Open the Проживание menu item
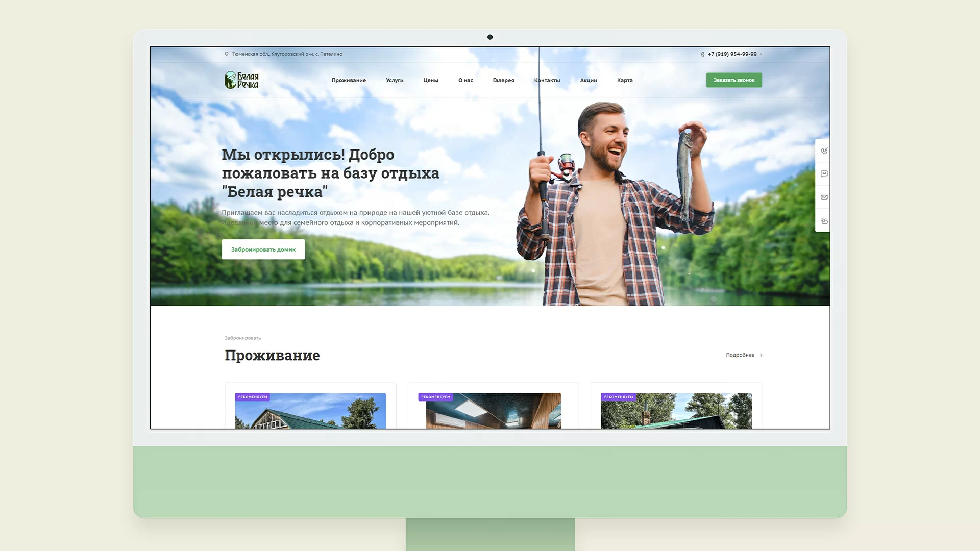Screen dimensions: 980x551 349,80
